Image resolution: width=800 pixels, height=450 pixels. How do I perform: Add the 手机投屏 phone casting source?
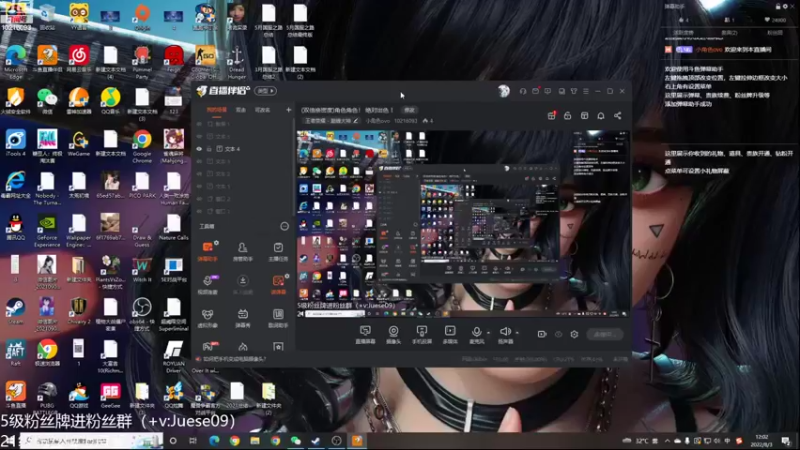point(421,331)
